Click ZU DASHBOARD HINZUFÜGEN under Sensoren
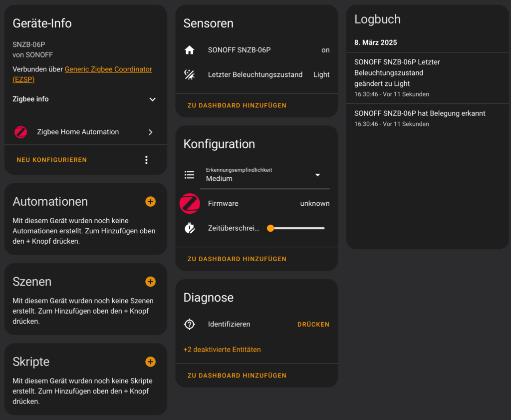 tap(237, 105)
